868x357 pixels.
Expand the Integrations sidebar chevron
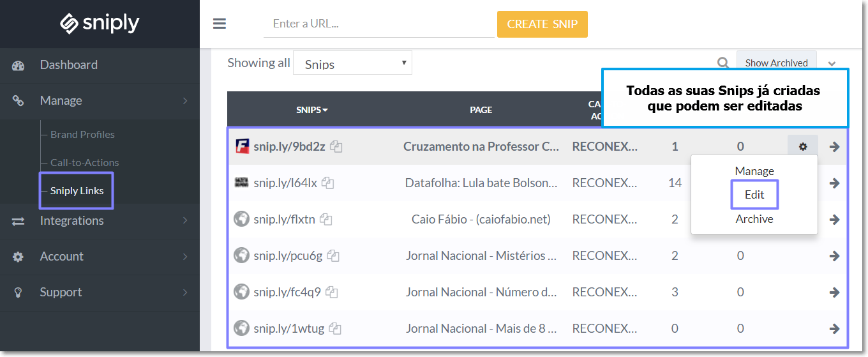click(x=185, y=221)
